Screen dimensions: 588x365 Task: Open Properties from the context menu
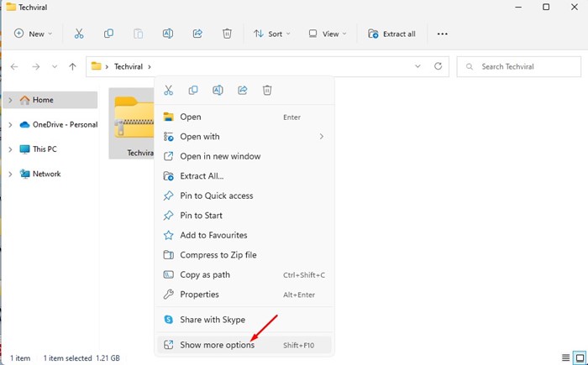click(244, 295)
